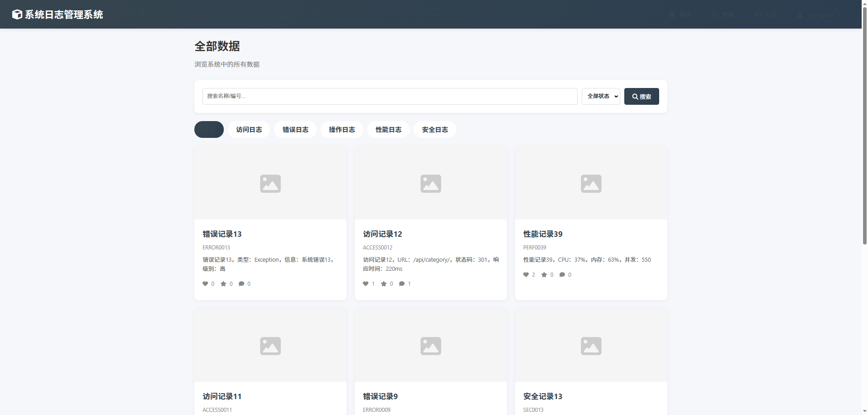
Task: Filter by 访问日志
Action: click(249, 129)
